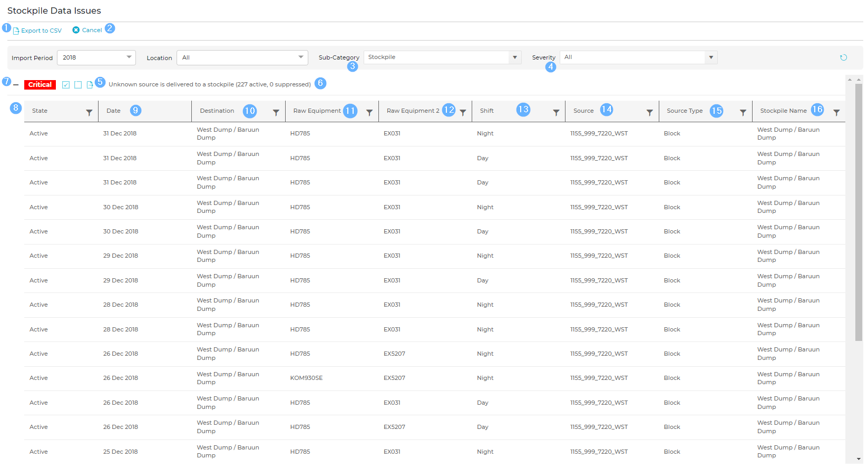Click the Export to CSV document icon
Screen dimensions: 868x469
point(16,31)
